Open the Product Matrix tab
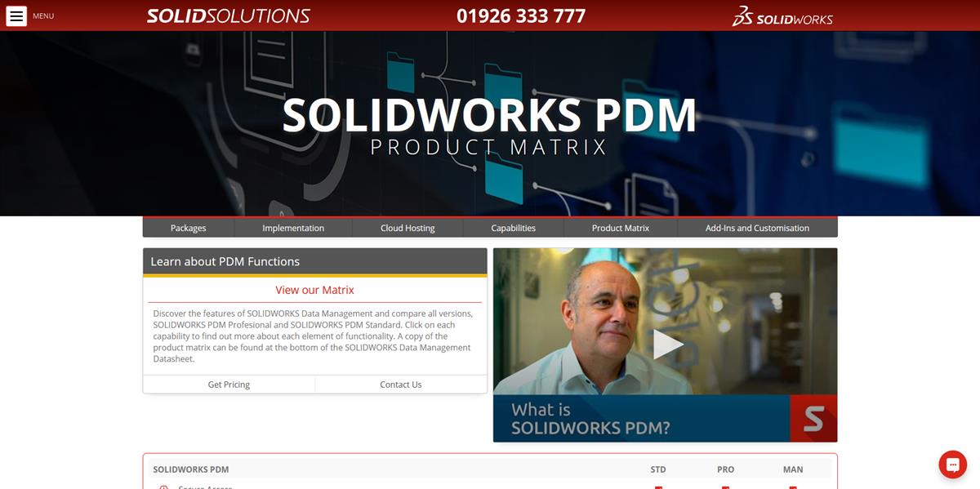 [x=621, y=228]
